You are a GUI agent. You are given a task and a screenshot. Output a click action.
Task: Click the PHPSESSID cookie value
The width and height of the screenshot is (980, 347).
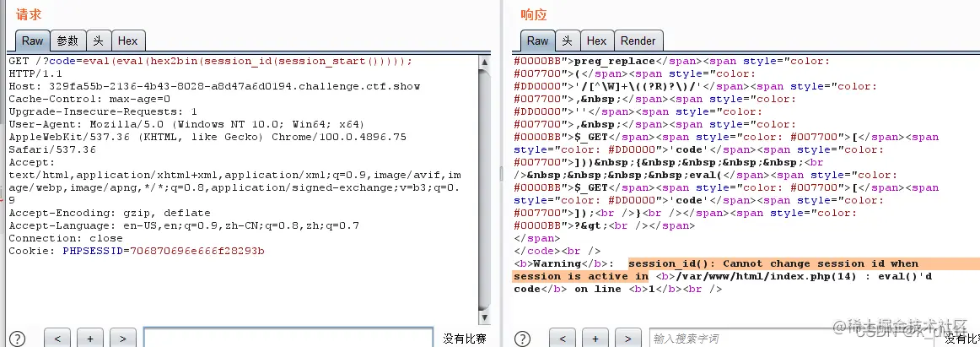point(197,251)
